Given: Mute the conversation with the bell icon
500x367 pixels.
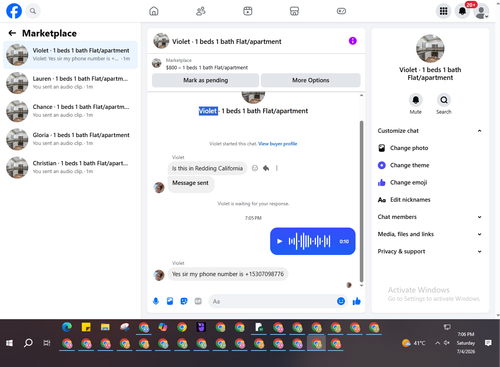Looking at the screenshot, I should [x=416, y=100].
